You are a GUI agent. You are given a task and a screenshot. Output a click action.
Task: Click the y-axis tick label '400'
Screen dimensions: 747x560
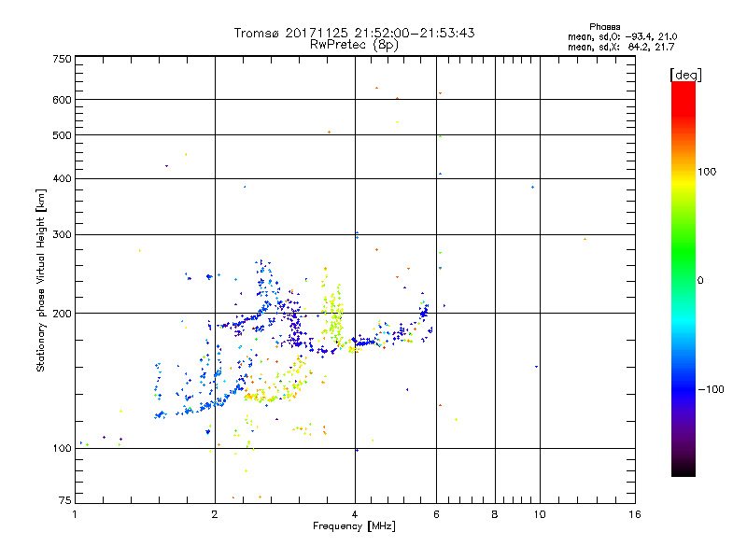click(x=63, y=178)
